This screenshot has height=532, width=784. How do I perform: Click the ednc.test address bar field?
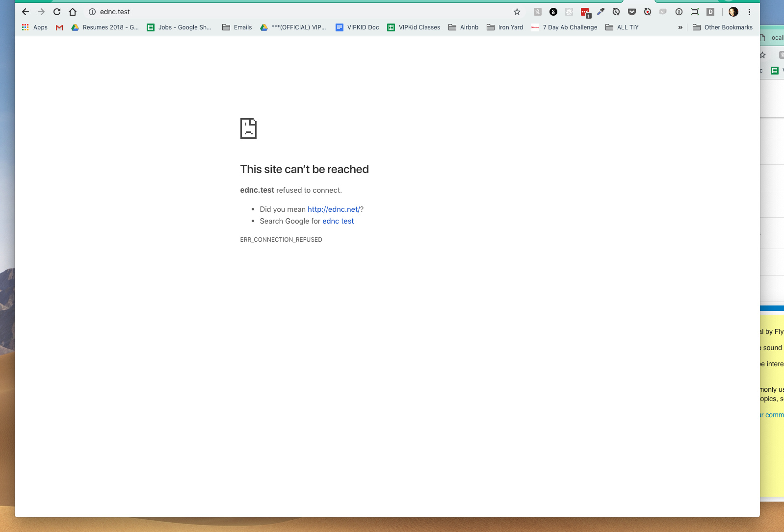tap(304, 12)
